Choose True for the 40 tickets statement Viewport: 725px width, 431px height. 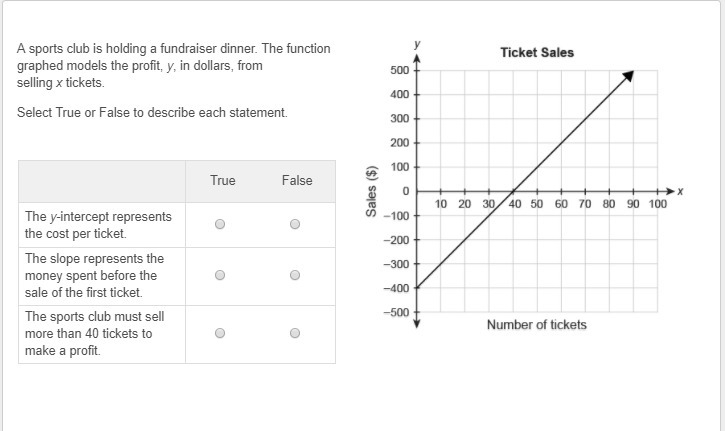(220, 333)
